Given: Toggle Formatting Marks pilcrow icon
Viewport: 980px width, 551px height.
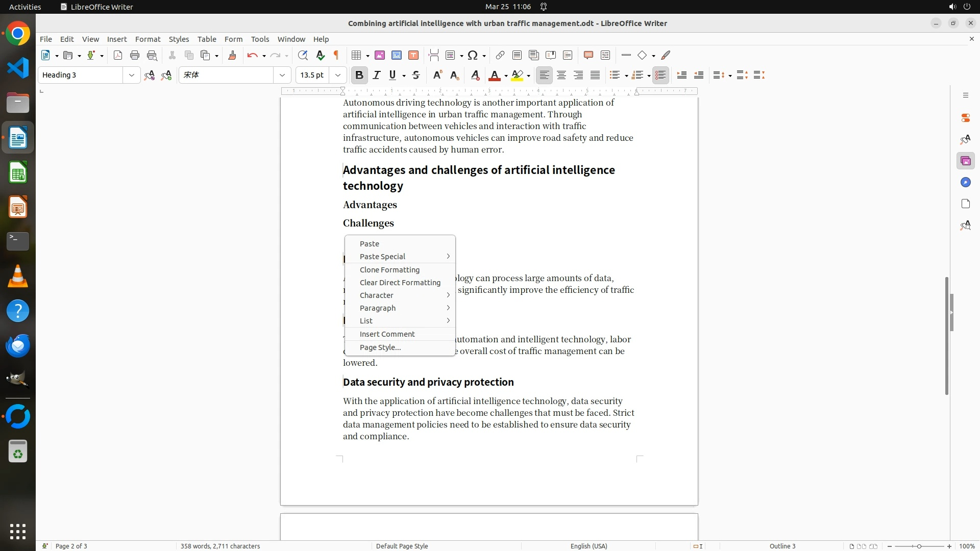Looking at the screenshot, I should (x=336, y=55).
